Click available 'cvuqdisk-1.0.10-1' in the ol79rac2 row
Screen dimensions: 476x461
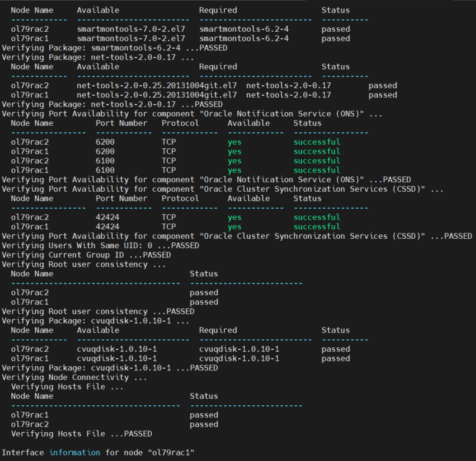pos(117,349)
